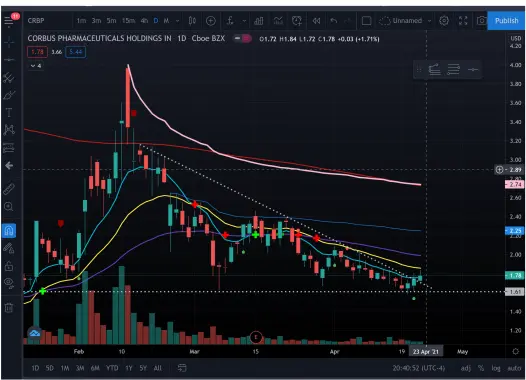Set date range to 5D
The height and width of the screenshot is (380, 526).
[50, 368]
